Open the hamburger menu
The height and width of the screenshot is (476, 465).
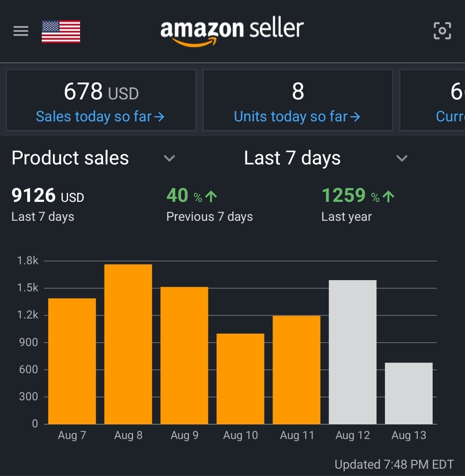click(x=21, y=31)
